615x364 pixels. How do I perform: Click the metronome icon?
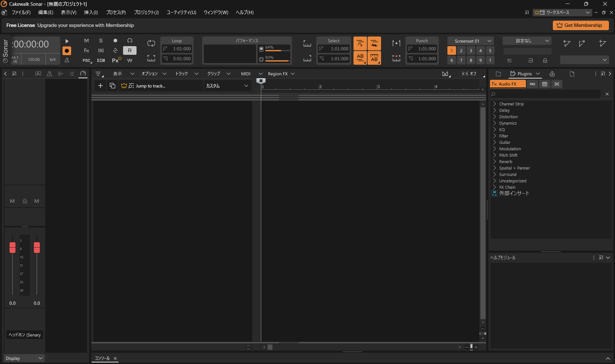click(x=67, y=60)
